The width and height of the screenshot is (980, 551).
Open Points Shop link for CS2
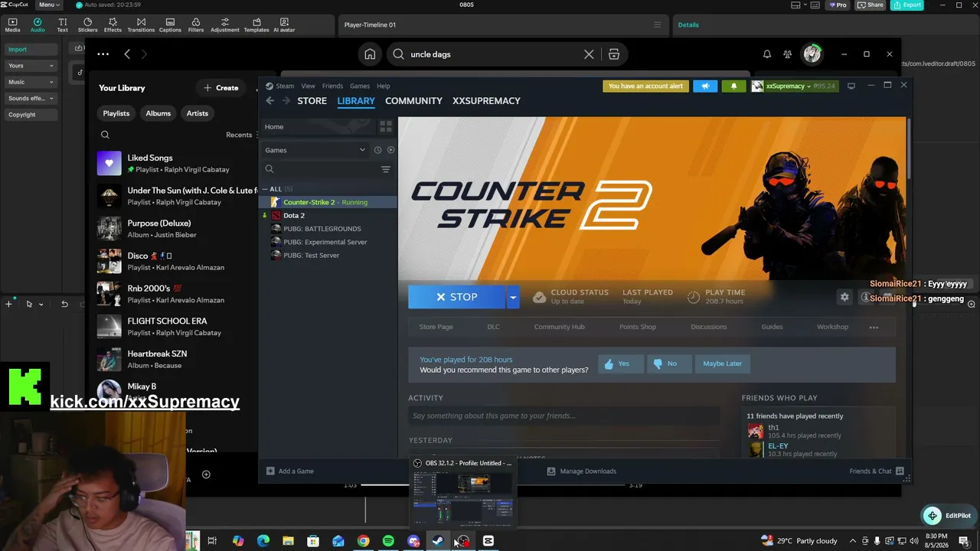click(638, 327)
